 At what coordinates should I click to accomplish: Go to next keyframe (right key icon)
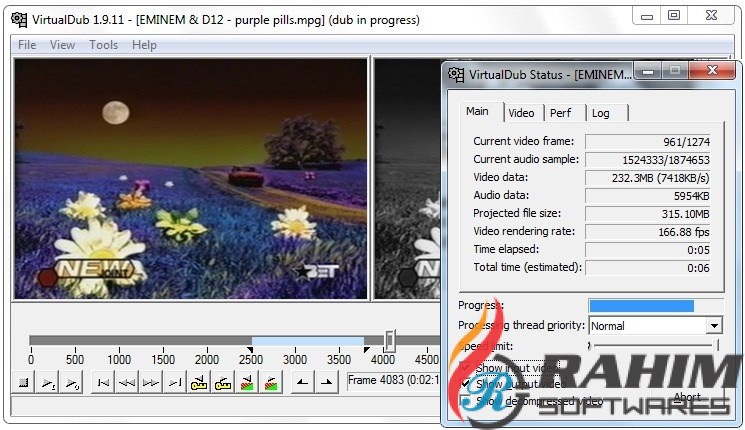click(223, 382)
